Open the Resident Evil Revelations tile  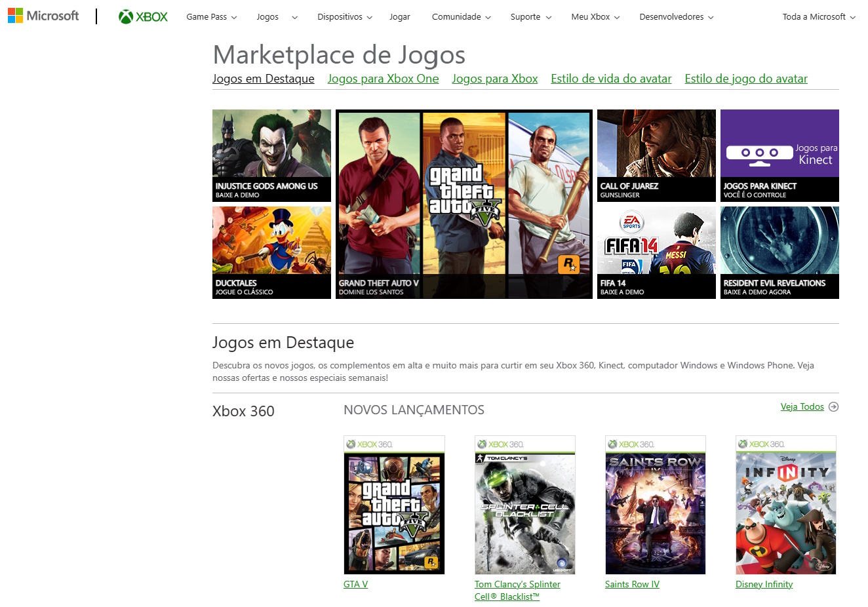[779, 252]
